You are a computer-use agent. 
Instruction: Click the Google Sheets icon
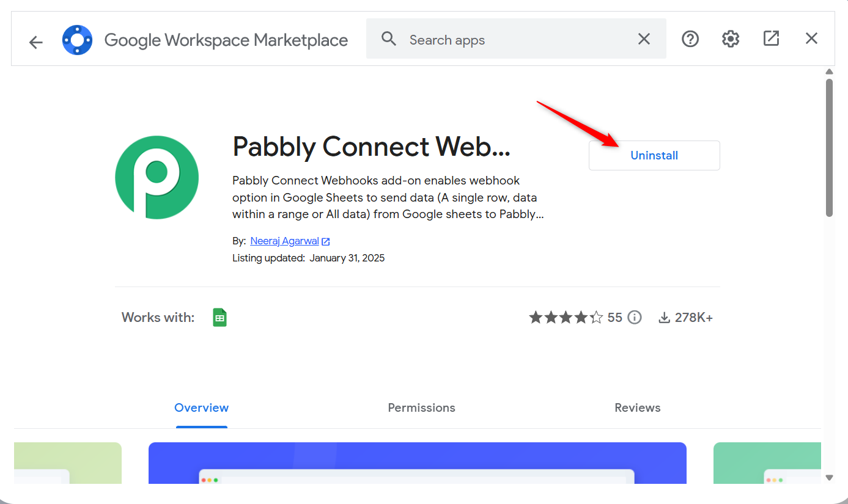[219, 318]
